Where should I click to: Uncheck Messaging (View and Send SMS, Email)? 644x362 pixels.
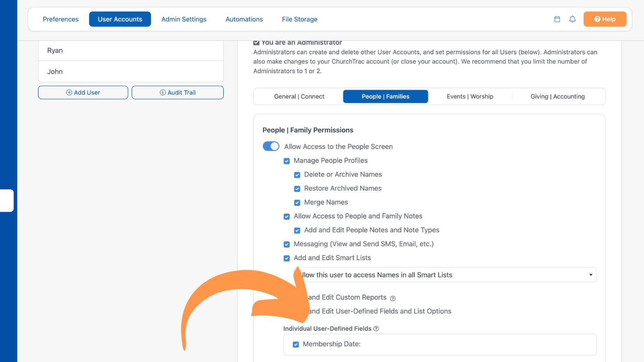(287, 244)
